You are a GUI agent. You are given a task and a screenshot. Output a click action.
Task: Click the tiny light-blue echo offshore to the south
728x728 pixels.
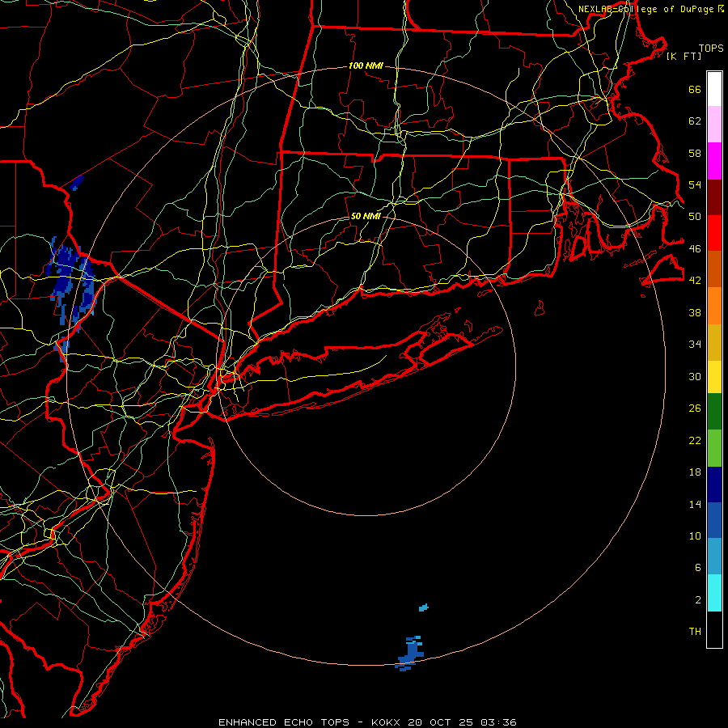tap(423, 607)
